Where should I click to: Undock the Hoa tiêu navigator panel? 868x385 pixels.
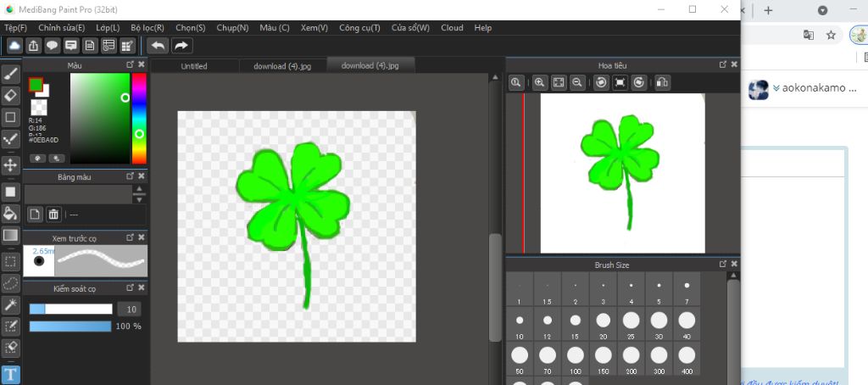coord(722,64)
